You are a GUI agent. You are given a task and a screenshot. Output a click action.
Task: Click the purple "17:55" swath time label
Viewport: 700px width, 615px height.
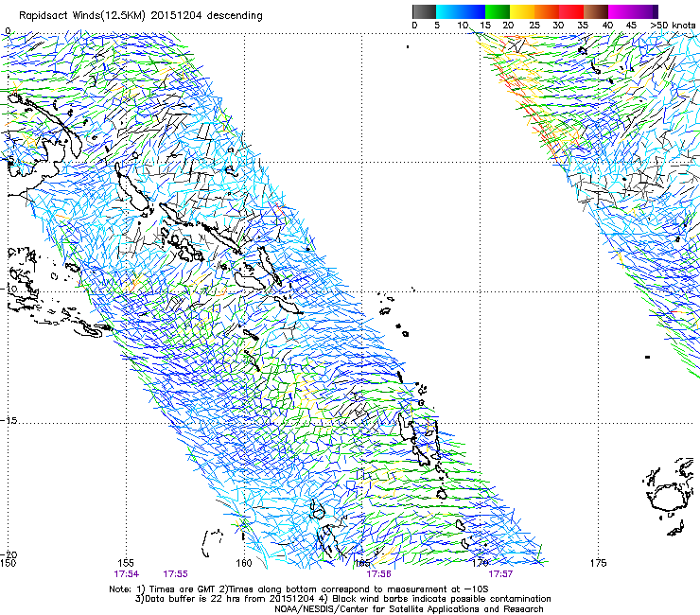click(175, 574)
